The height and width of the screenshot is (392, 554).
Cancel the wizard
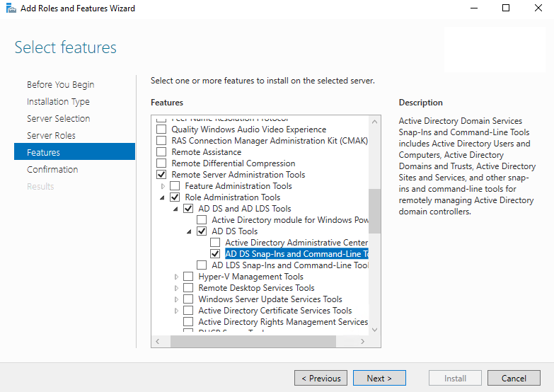click(x=514, y=378)
